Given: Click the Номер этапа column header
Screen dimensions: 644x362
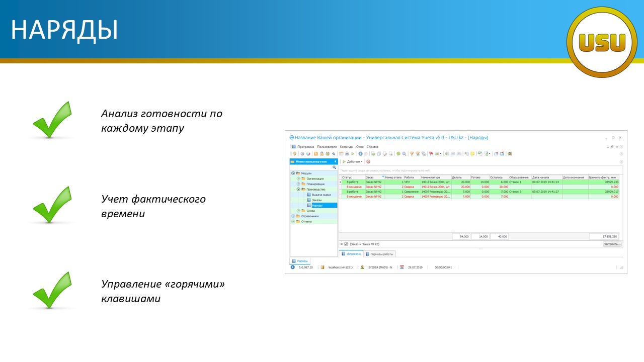Looking at the screenshot, I should click(394, 177).
